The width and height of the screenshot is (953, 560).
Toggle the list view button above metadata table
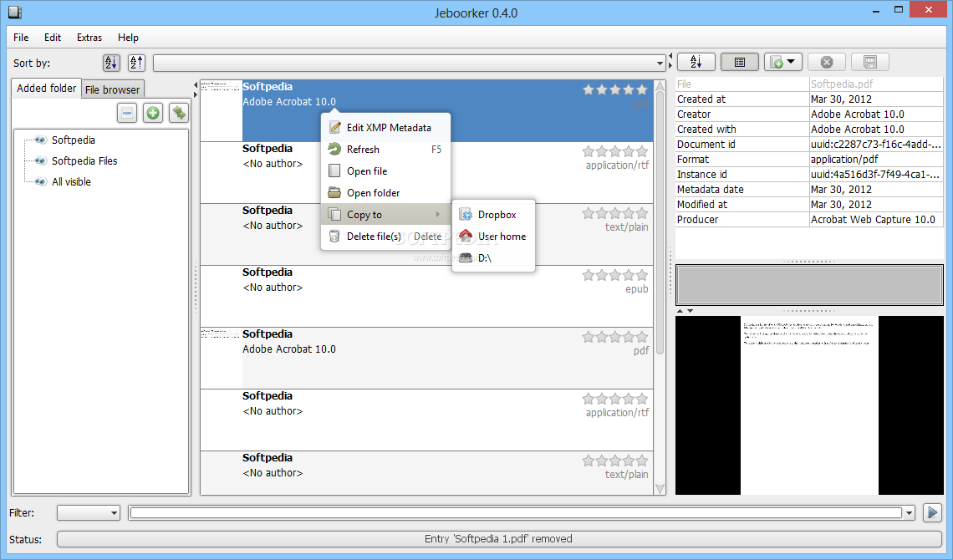pos(740,62)
